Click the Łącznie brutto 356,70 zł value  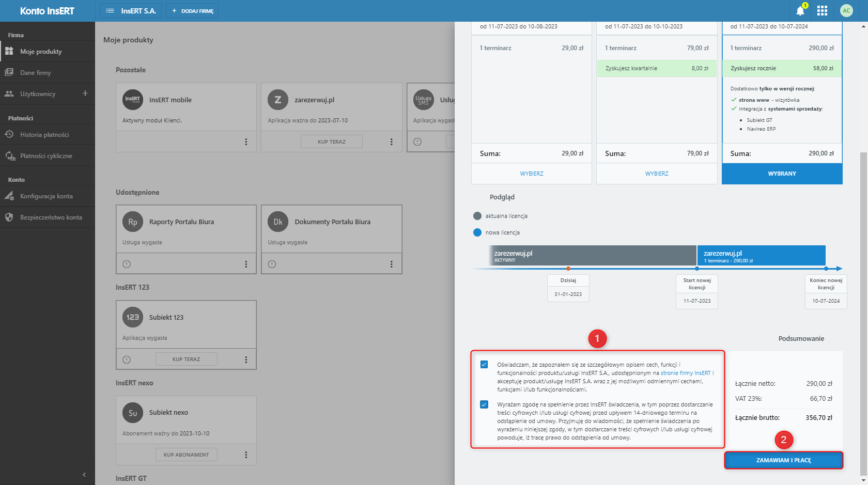(819, 418)
